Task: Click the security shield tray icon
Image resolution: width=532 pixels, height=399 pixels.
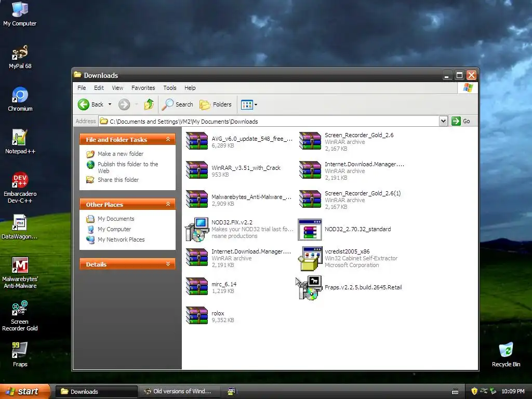Action: [474, 391]
